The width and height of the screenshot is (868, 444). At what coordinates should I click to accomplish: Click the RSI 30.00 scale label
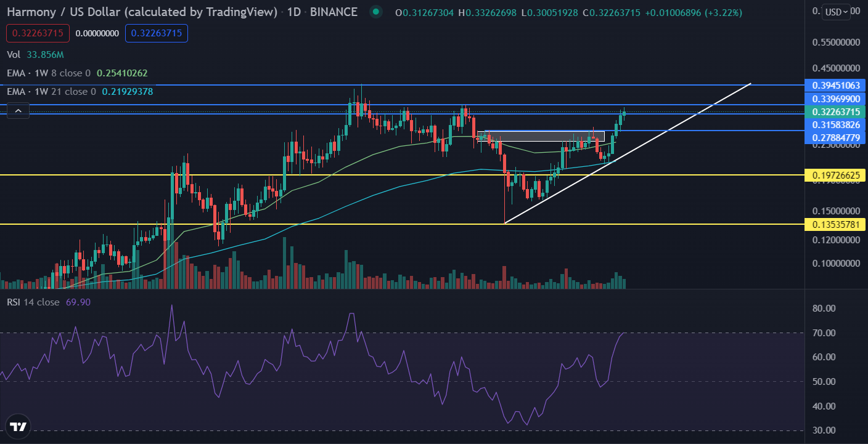[824, 430]
